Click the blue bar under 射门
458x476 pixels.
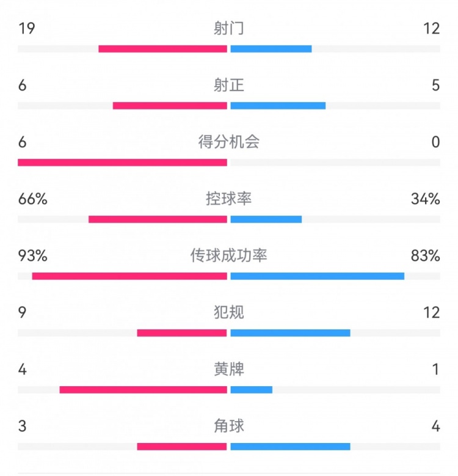[271, 49]
